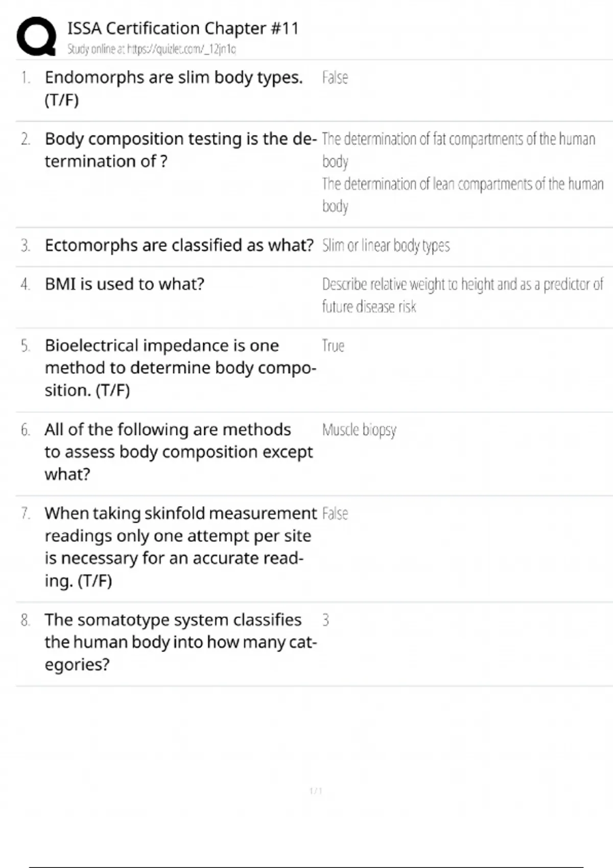Click the Muscle biopsy answer
This screenshot has height=868, width=613.
click(x=359, y=430)
